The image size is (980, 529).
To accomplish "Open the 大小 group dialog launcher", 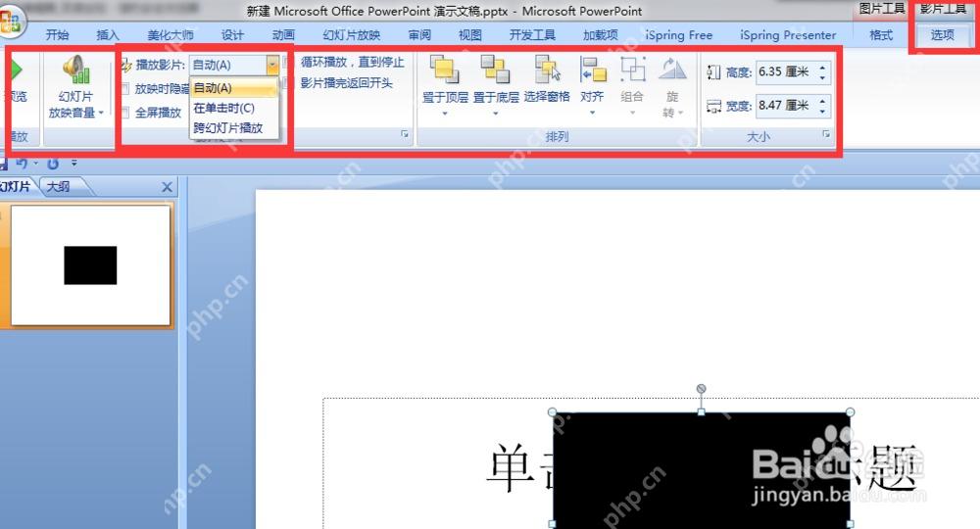I will (826, 134).
